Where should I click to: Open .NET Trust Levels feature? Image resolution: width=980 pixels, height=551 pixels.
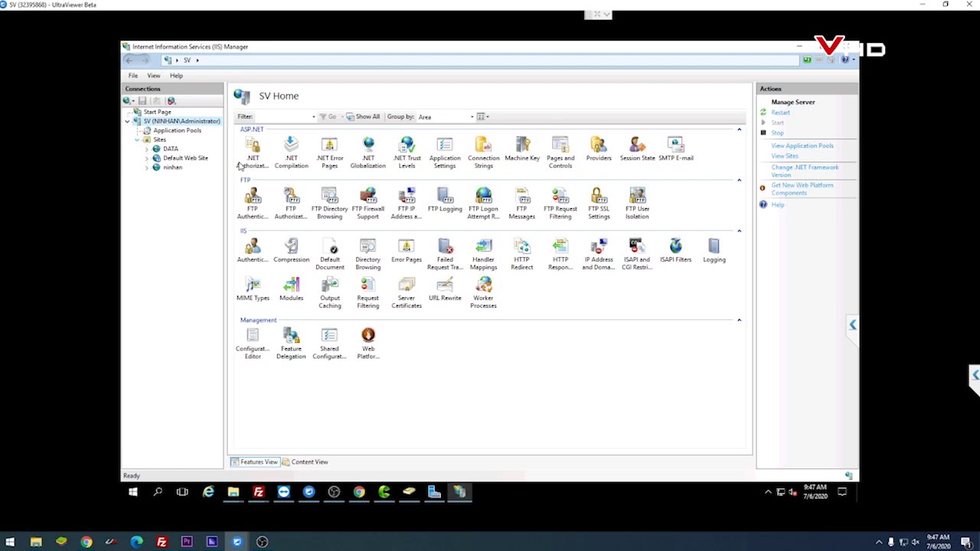pyautogui.click(x=407, y=152)
